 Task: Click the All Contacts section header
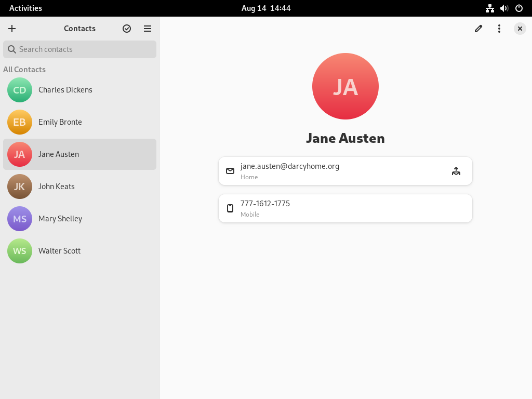(x=24, y=70)
